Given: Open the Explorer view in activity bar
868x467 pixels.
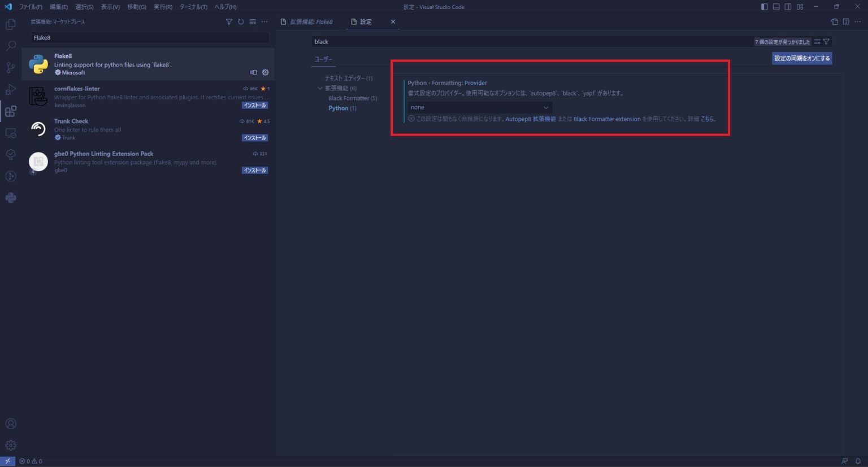Looking at the screenshot, I should click(11, 25).
